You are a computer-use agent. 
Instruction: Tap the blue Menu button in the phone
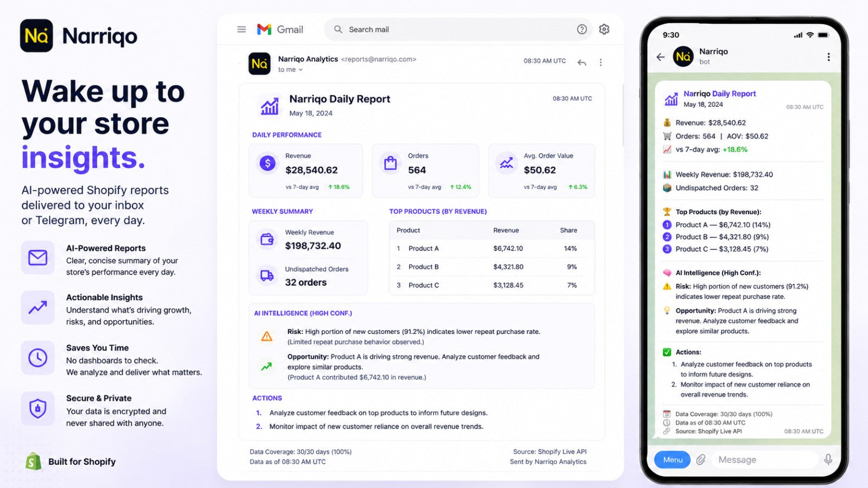(x=673, y=460)
